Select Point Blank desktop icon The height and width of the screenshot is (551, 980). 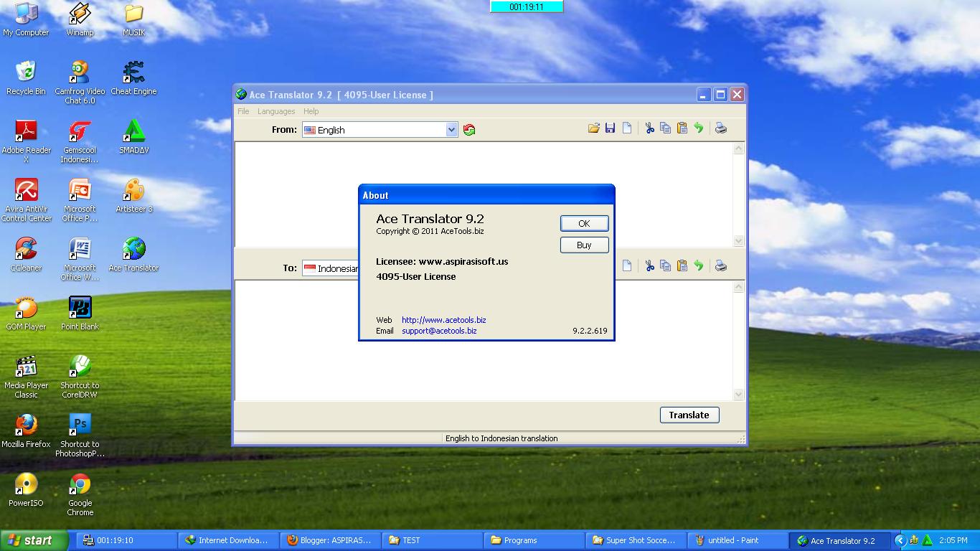pyautogui.click(x=80, y=314)
